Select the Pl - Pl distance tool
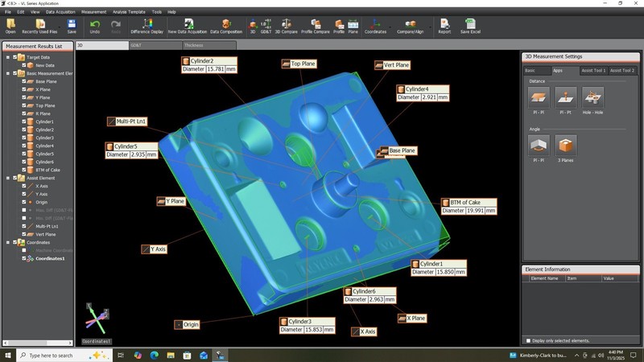 click(x=539, y=97)
